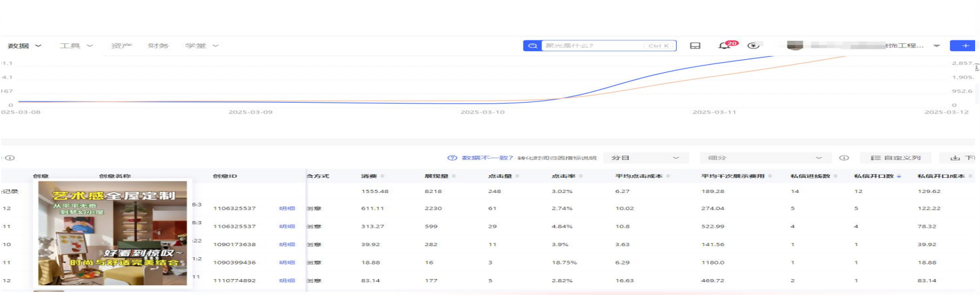Sort by 点击率 column sort icon
The width and height of the screenshot is (980, 295).
pos(581,176)
